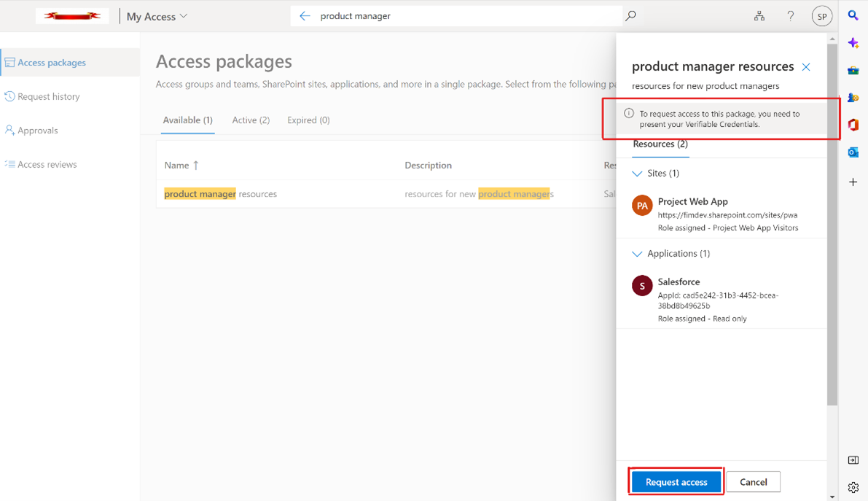Viewport: 868px width, 501px height.
Task: Open Request history in left navigation
Action: [48, 96]
